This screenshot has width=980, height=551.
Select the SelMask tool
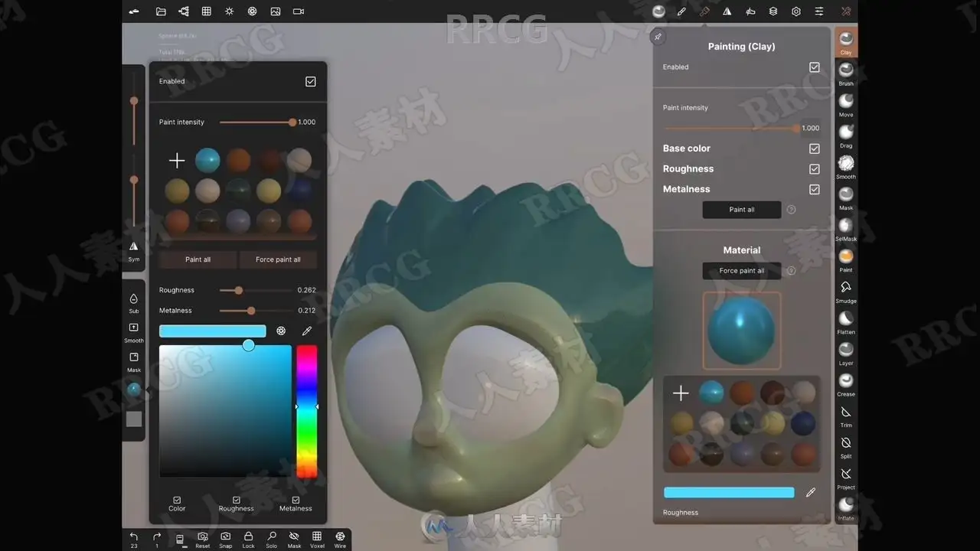pos(846,229)
